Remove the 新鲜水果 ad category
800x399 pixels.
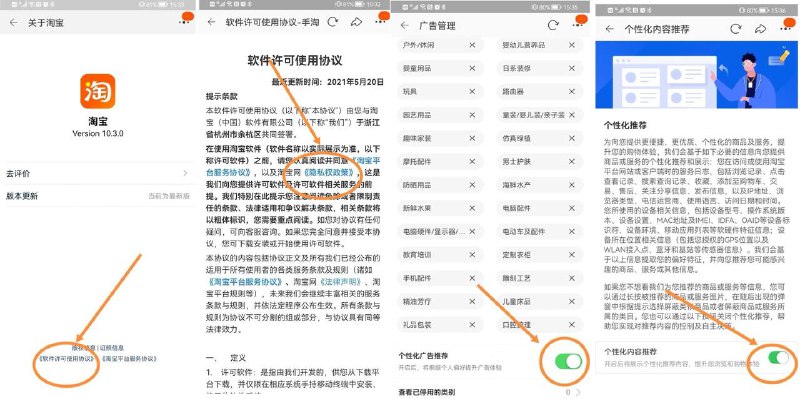click(x=472, y=208)
